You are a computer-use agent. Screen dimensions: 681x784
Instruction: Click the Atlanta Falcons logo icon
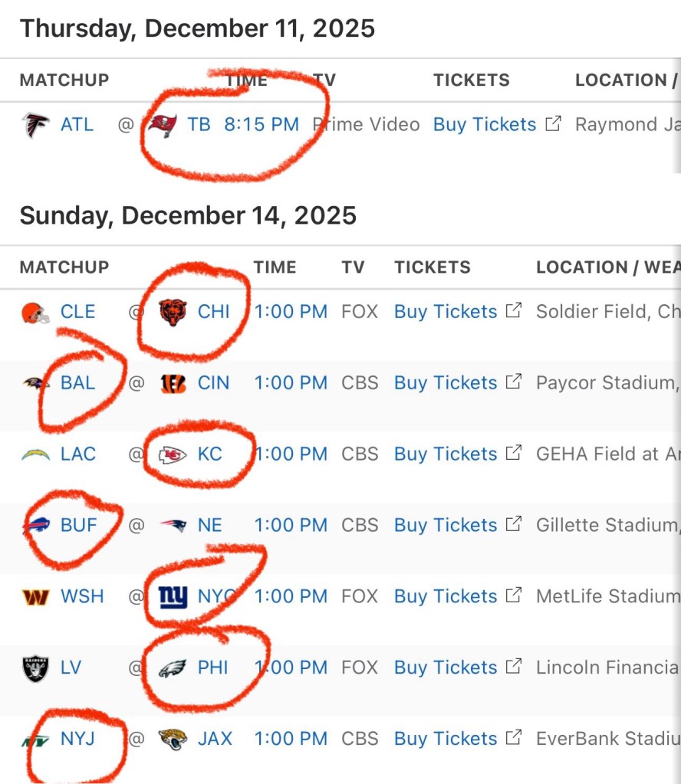35,124
